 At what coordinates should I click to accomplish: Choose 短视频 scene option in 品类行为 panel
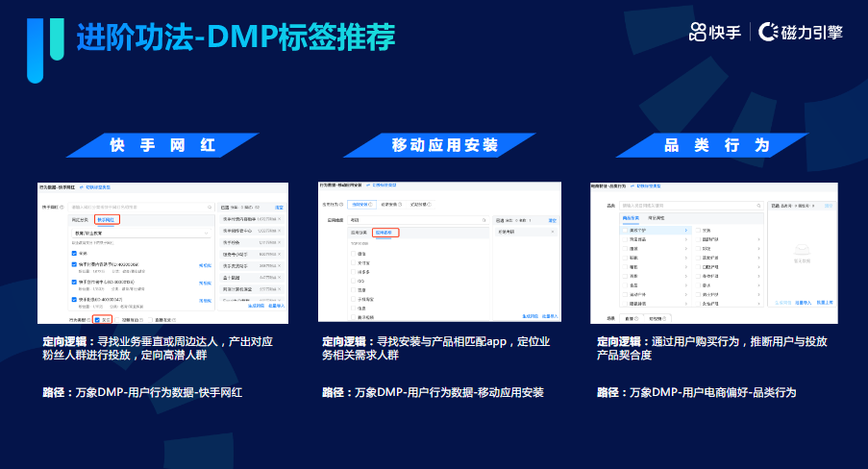(x=657, y=318)
